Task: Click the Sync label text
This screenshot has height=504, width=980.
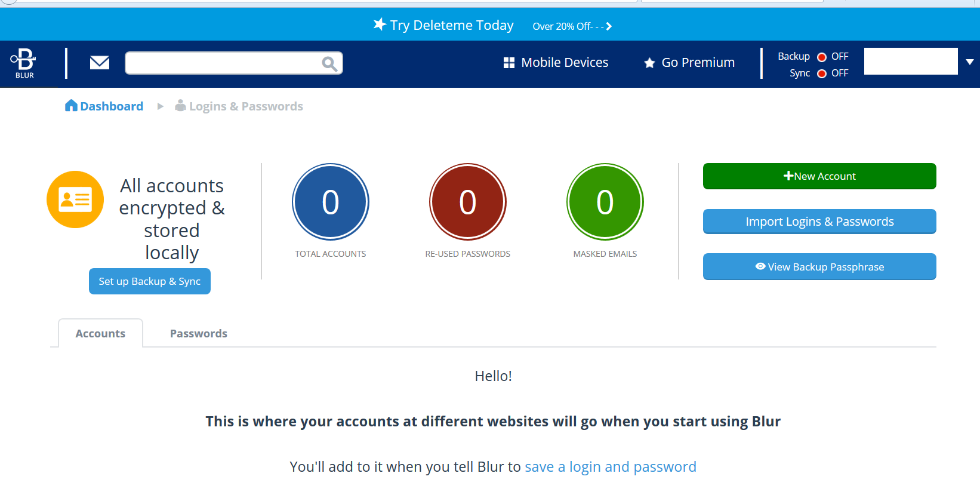Action: click(800, 73)
